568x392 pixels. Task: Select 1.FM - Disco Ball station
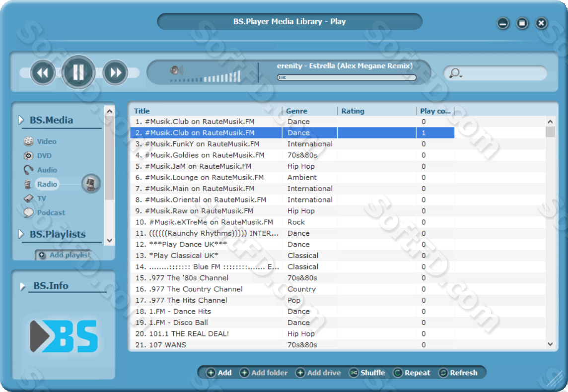pos(292,323)
